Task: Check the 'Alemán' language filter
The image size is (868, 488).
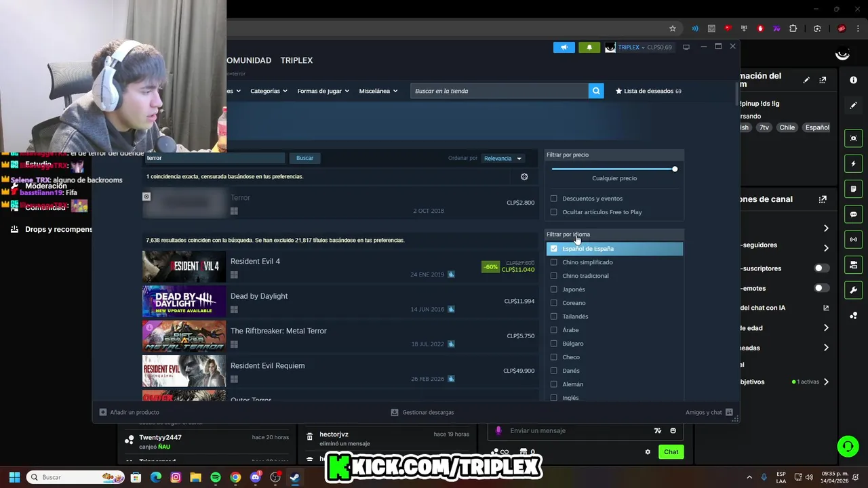Action: [x=554, y=384]
